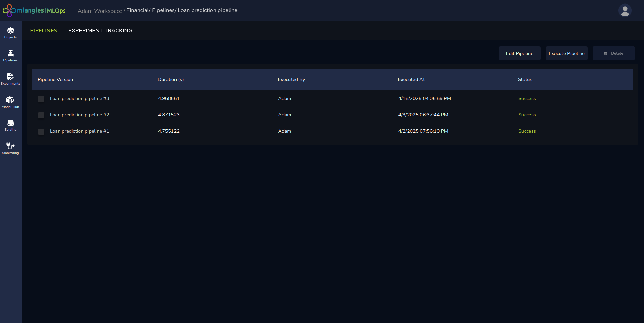This screenshot has width=644, height=323.
Task: Click the Executed At column header
Action: (411, 79)
